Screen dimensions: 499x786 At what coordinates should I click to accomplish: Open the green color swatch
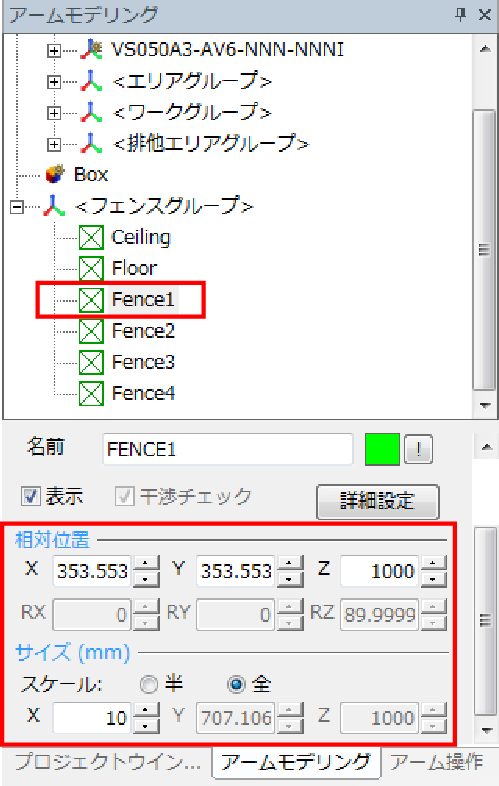382,449
